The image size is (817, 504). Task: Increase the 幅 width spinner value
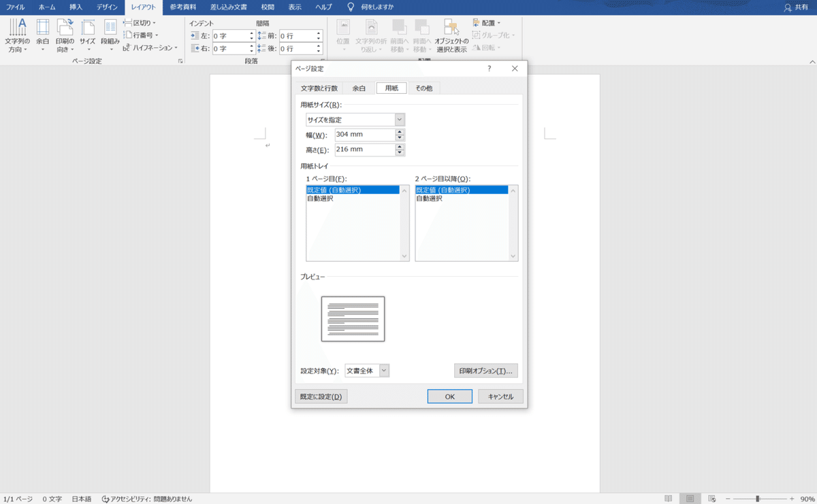click(400, 132)
